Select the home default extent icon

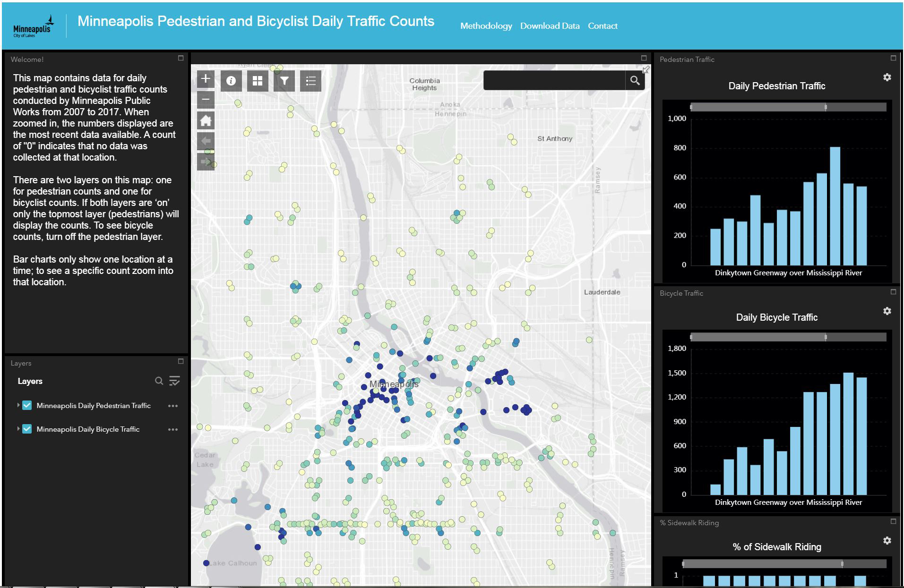coord(205,120)
